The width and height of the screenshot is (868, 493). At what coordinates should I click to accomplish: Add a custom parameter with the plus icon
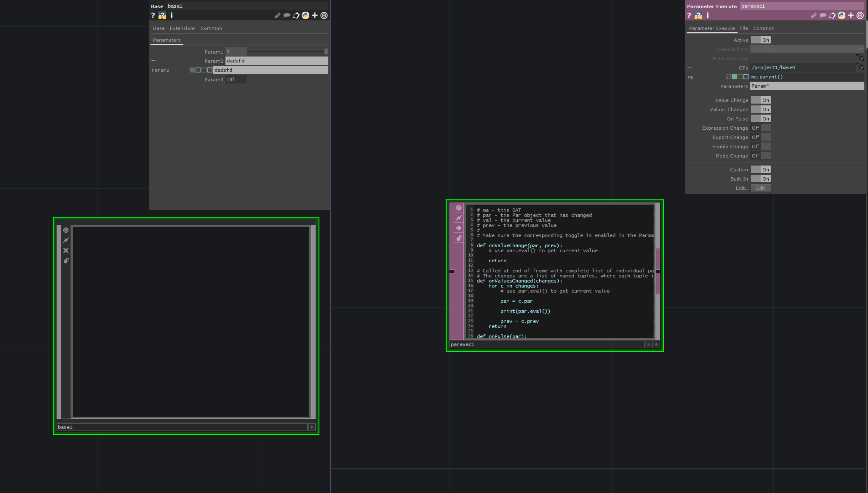[315, 16]
